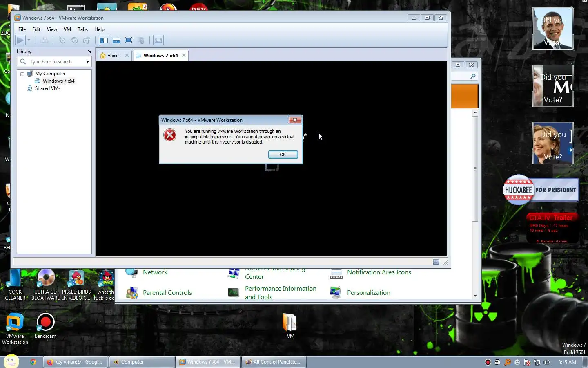The width and height of the screenshot is (588, 368).
Task: Switch to All Control Panel Items taskbar button
Action: click(x=274, y=362)
